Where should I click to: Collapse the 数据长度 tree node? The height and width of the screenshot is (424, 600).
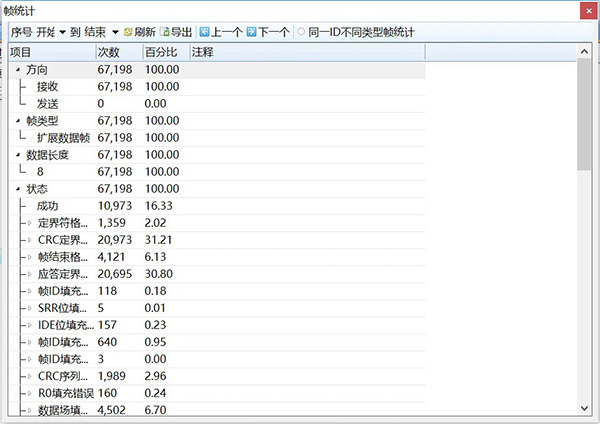point(18,155)
